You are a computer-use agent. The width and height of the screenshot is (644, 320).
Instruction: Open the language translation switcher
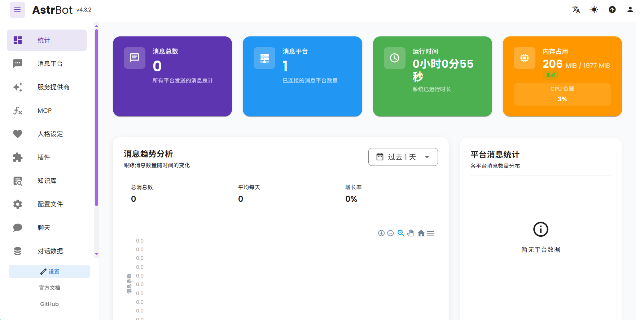[x=576, y=10]
